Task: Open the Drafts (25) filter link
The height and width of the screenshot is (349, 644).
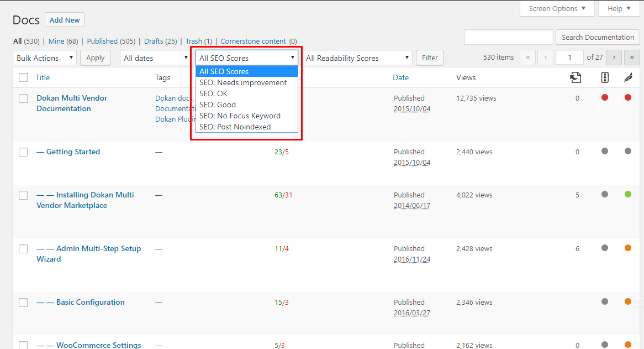Action: 161,41
